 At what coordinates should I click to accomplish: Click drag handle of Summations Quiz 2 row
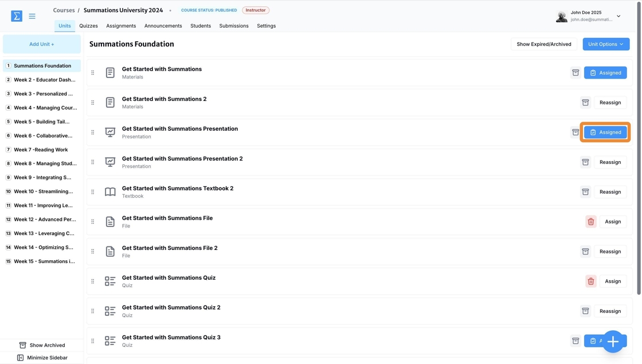pos(92,311)
